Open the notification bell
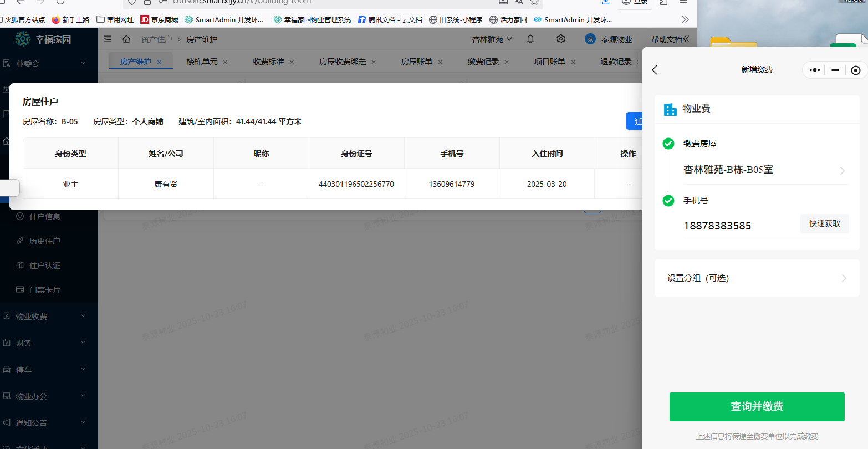 pos(530,39)
